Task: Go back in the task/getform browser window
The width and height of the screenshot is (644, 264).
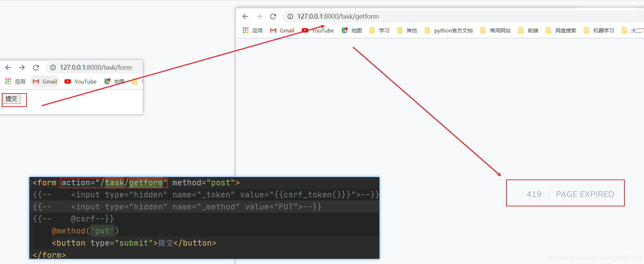Action: click(245, 16)
